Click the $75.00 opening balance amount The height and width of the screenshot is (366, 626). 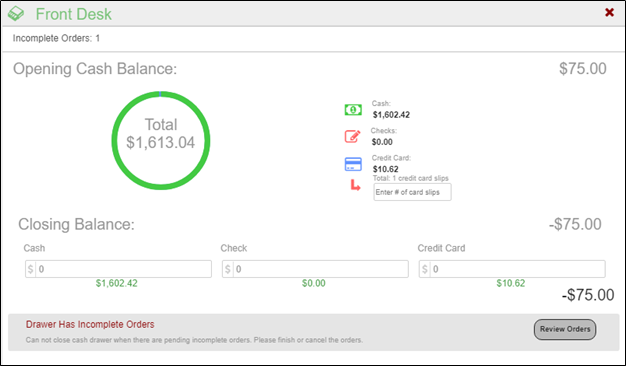tap(582, 69)
